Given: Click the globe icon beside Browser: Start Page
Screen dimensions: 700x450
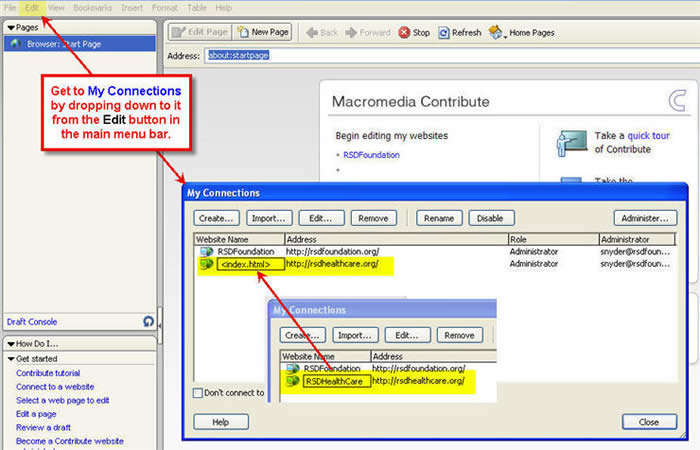Looking at the screenshot, I should (x=16, y=44).
